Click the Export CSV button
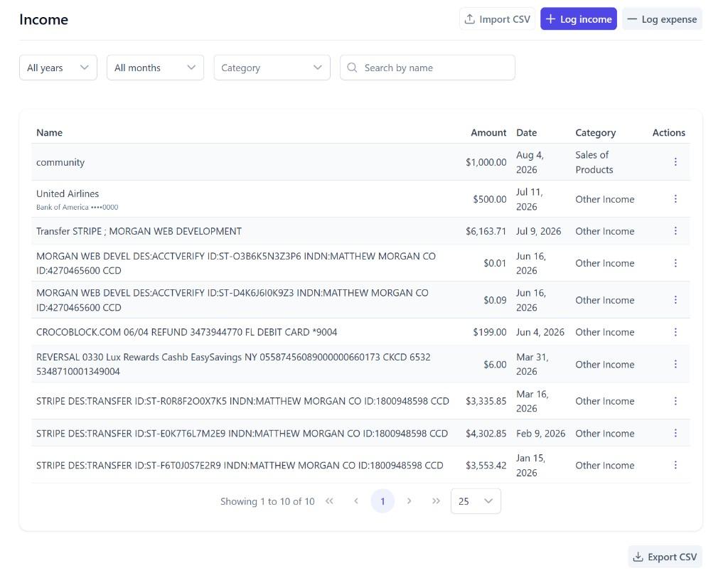Screen dimensions: 728x578 tap(665, 557)
